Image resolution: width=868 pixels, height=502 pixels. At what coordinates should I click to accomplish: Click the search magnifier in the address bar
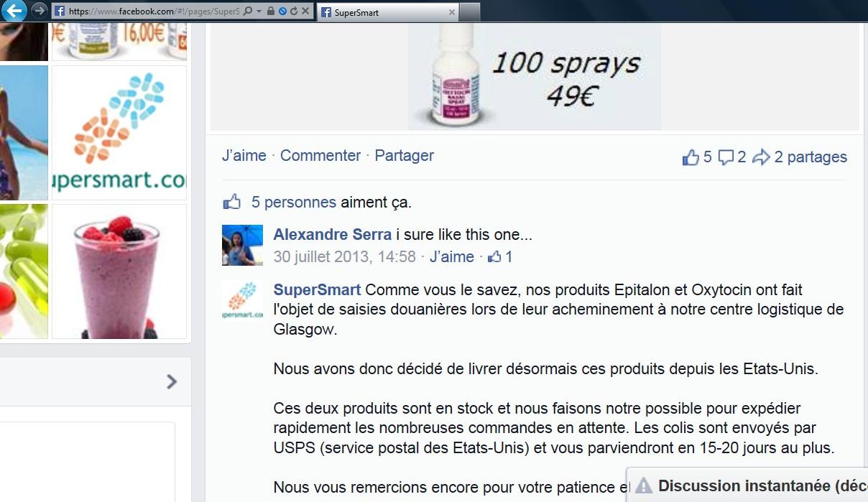point(248,11)
